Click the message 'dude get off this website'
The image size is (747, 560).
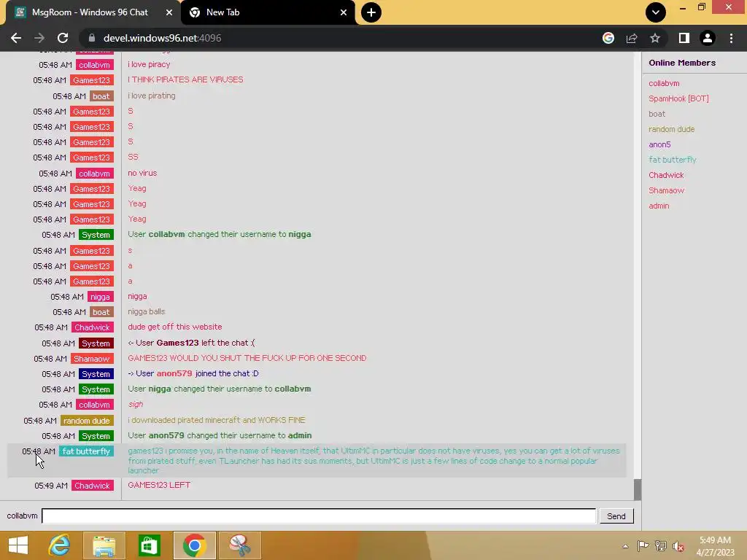tap(175, 327)
